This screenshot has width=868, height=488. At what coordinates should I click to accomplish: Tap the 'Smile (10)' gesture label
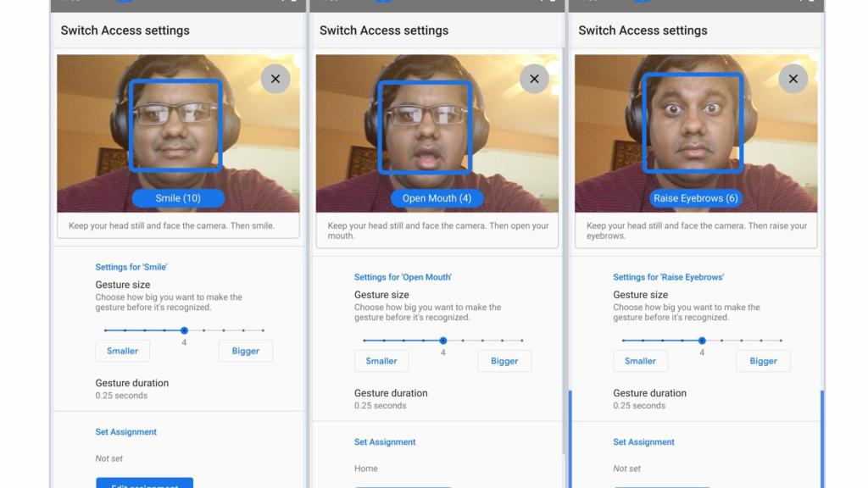pyautogui.click(x=178, y=198)
